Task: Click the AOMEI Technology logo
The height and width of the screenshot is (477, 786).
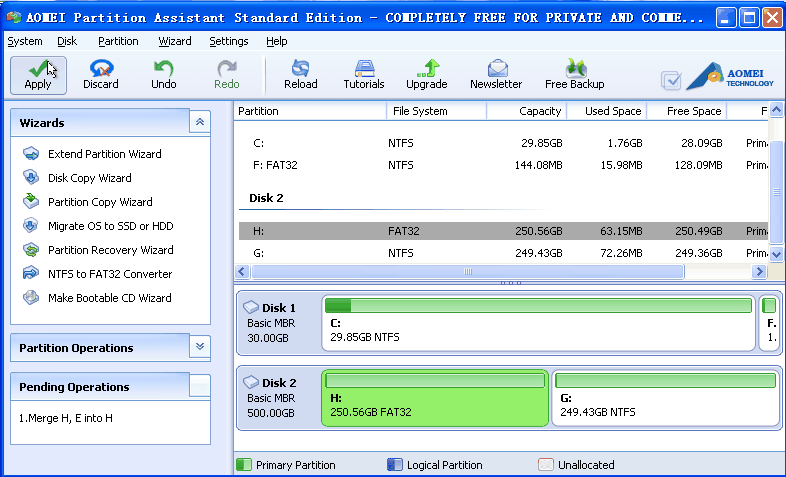Action: point(730,77)
